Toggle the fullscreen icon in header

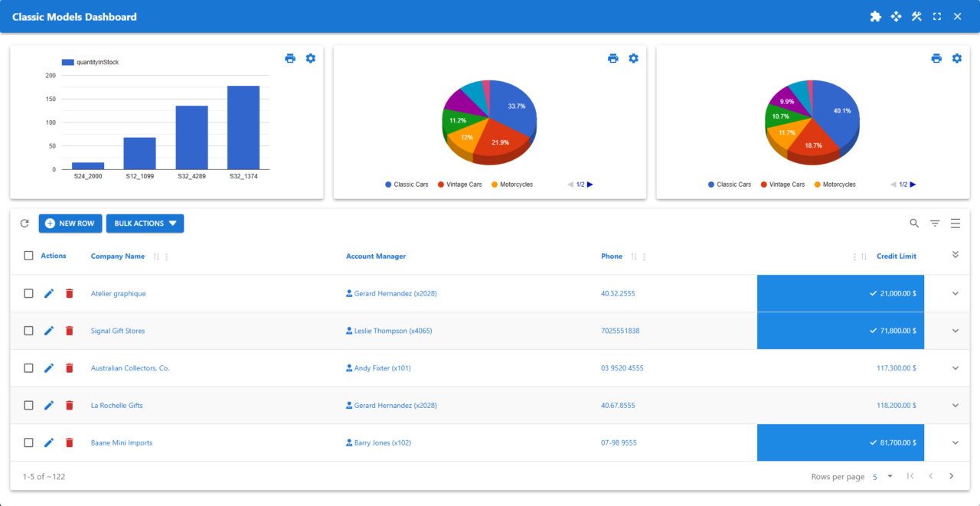click(x=937, y=16)
